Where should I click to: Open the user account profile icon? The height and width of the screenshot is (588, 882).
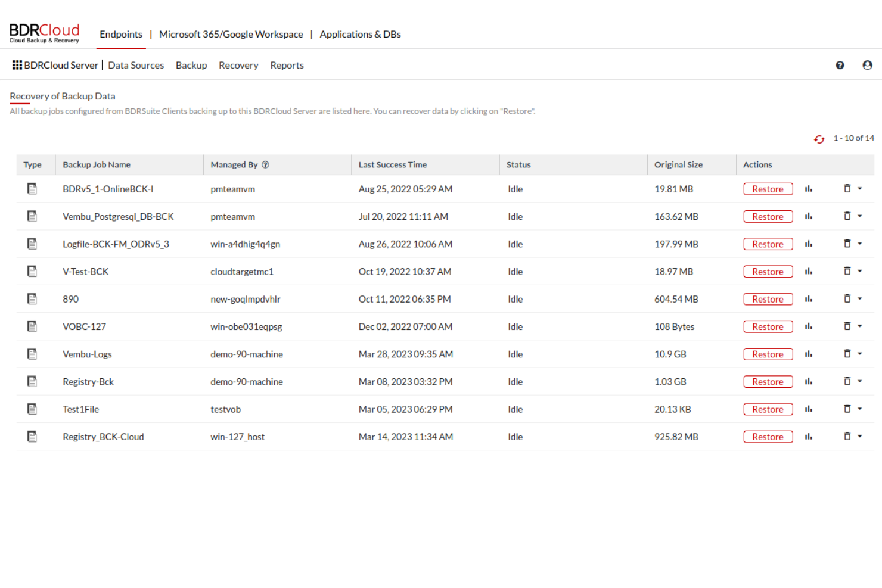(867, 66)
